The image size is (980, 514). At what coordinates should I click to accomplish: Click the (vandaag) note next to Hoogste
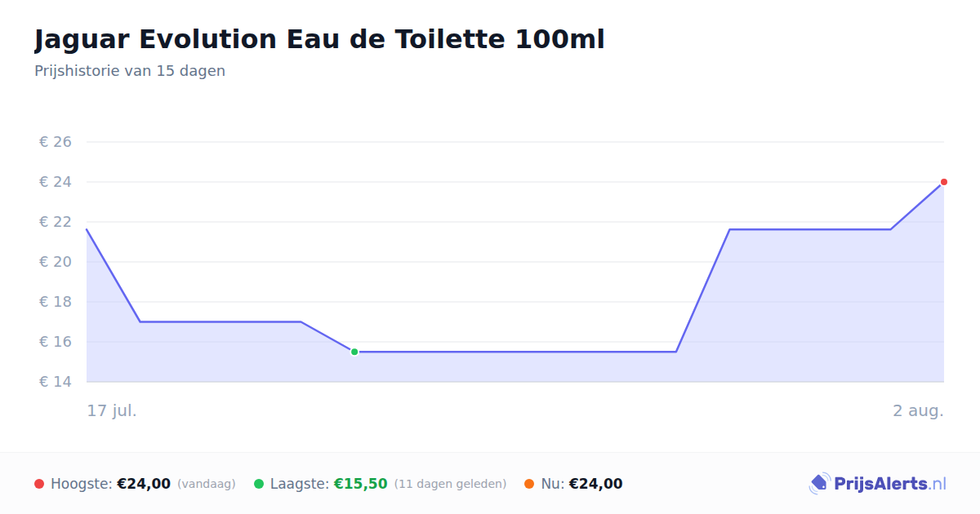[x=206, y=484]
